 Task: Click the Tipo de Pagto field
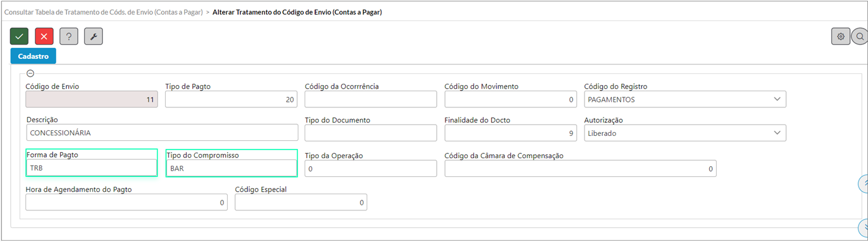point(231,99)
